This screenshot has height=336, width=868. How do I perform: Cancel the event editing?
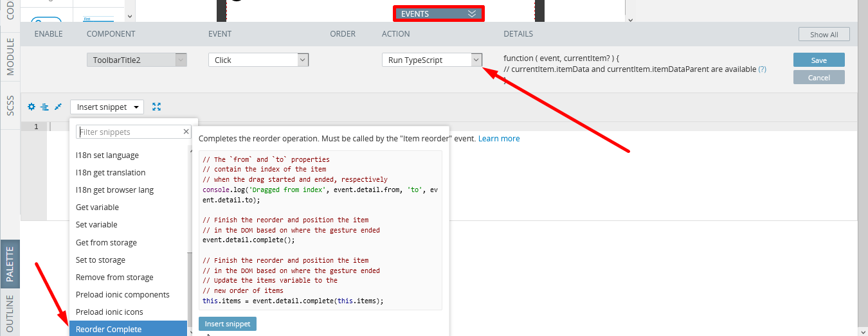(x=818, y=77)
